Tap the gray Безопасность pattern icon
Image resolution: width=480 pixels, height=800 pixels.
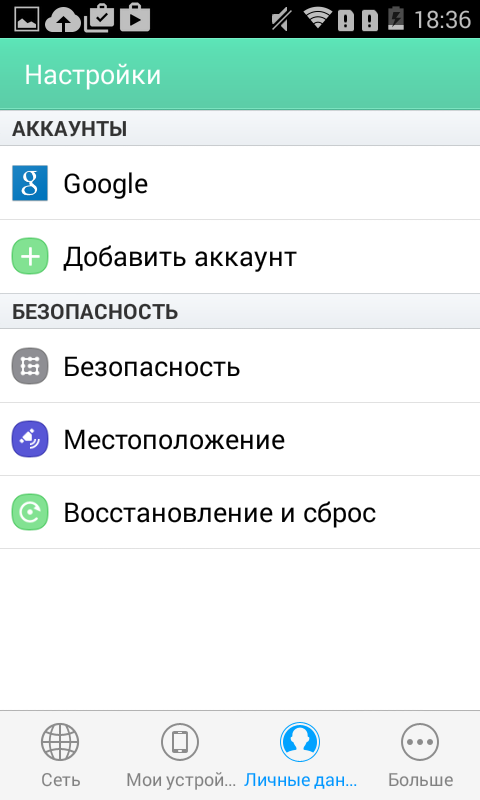[30, 366]
